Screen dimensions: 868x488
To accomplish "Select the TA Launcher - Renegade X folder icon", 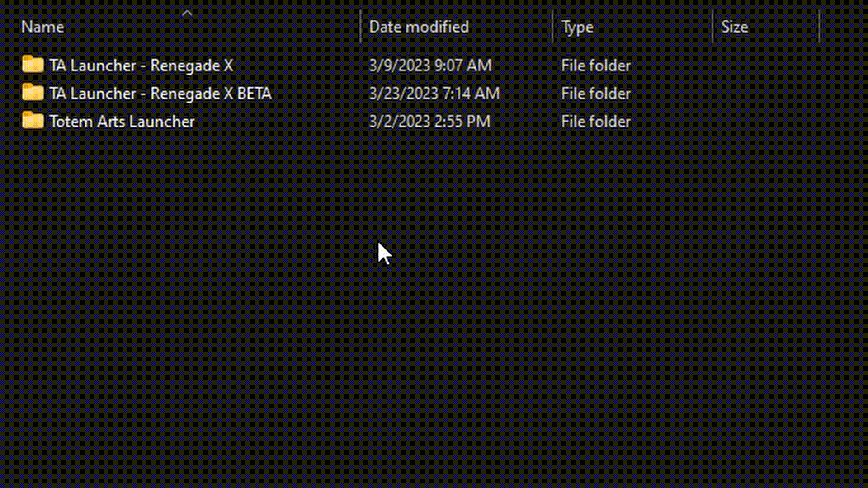I will 33,64.
